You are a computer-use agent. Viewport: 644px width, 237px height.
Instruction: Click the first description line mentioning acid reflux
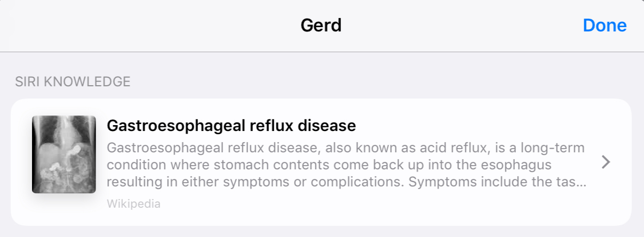click(x=346, y=147)
